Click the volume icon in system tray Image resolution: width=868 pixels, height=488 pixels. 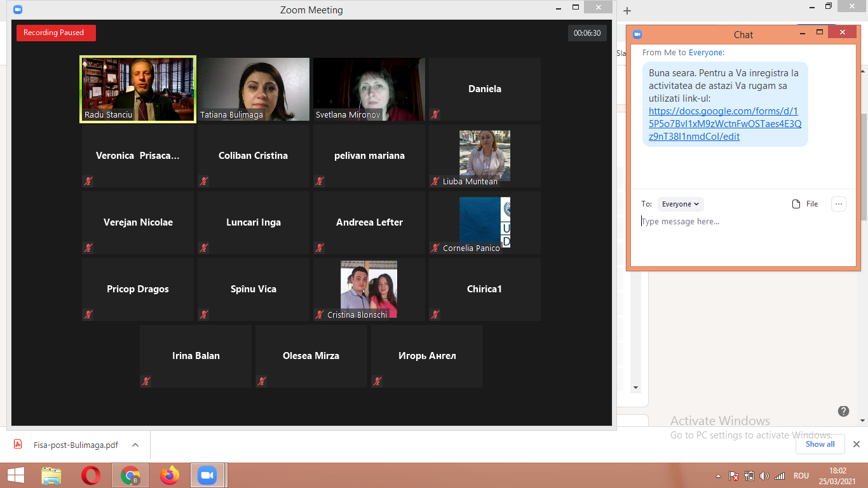[764, 476]
